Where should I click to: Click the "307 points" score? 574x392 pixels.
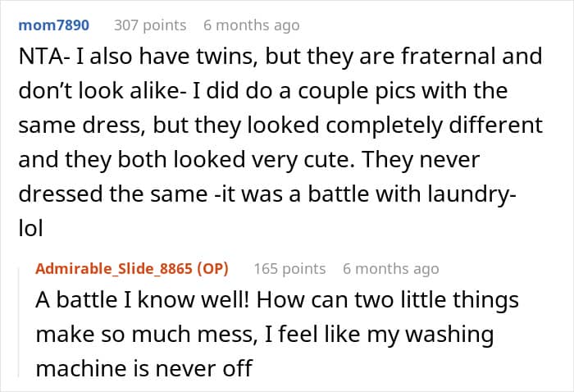coord(149,25)
